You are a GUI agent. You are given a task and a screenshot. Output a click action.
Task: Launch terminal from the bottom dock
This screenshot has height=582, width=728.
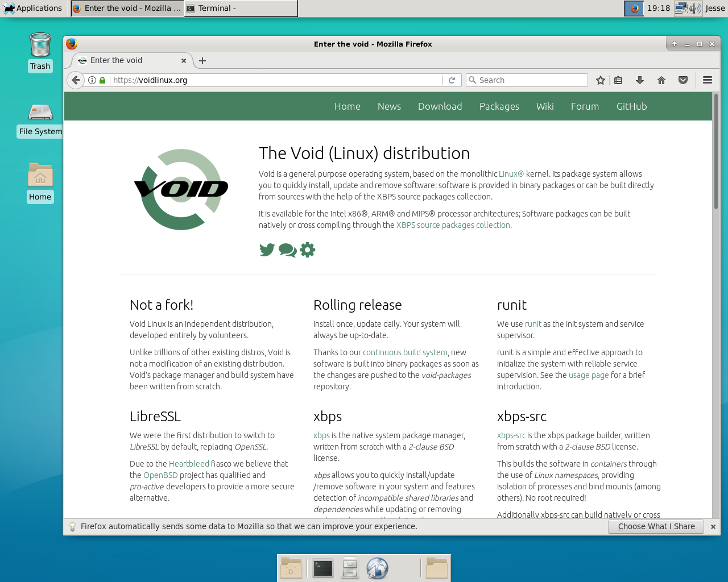click(x=322, y=568)
